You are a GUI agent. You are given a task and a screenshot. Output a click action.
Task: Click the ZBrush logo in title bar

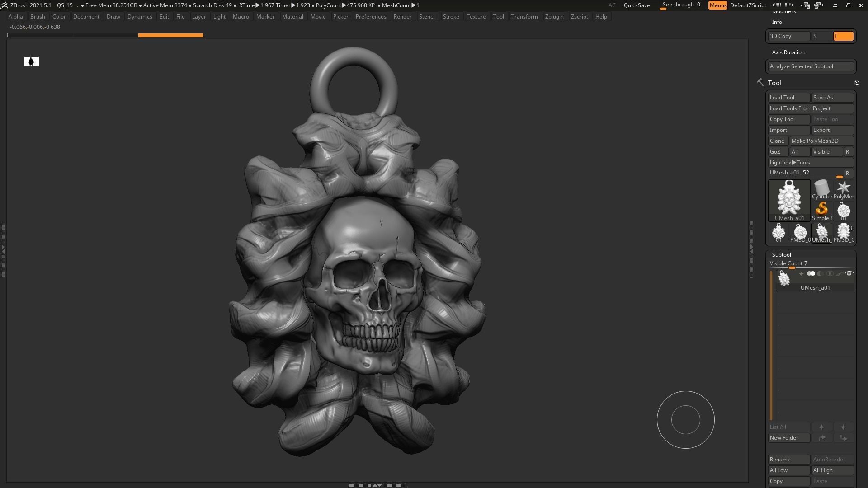tap(4, 5)
